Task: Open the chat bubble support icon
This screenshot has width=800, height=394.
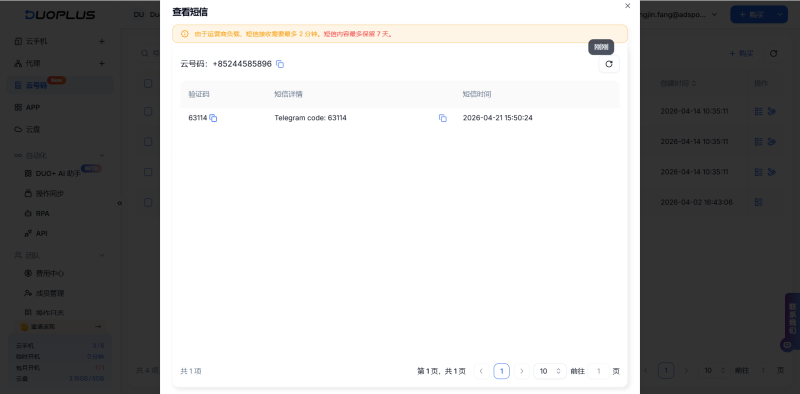Action: 787,345
